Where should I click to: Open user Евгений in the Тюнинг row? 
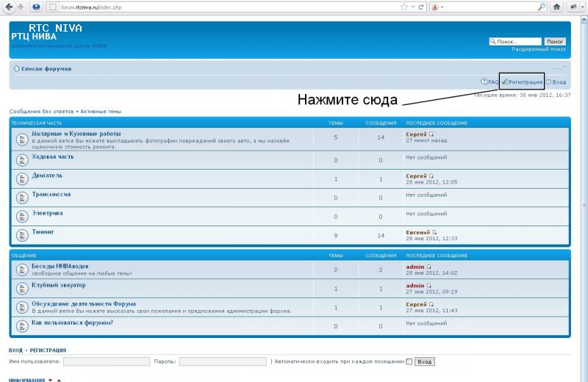coord(417,232)
